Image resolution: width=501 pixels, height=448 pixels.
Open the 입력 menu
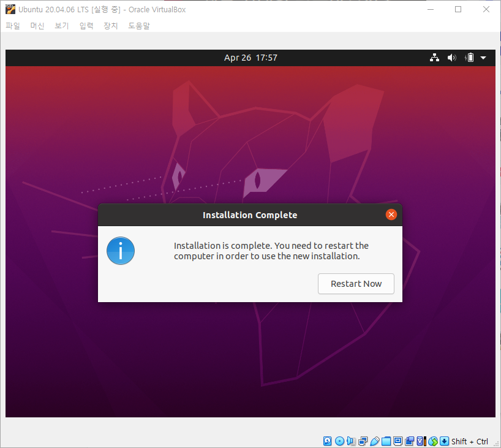86,26
